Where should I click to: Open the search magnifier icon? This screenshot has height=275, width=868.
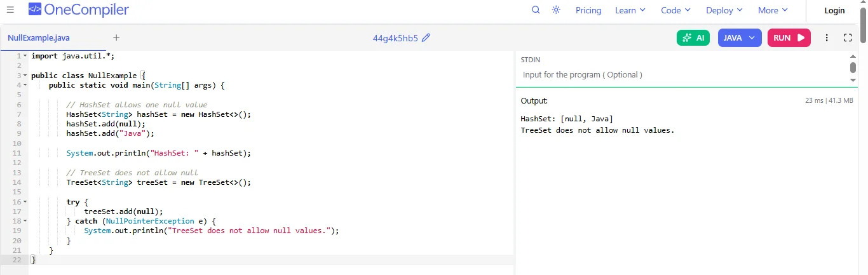536,10
